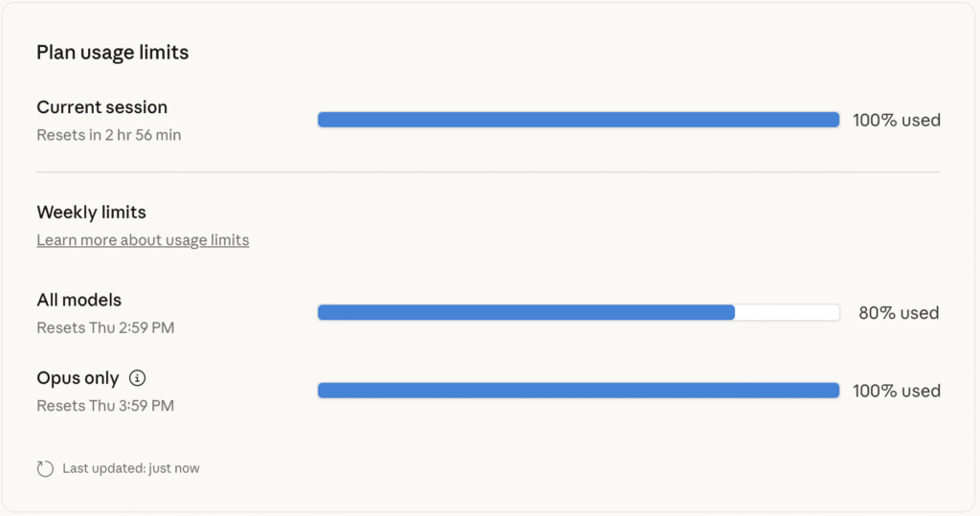Click the filled part of All models bar
Viewport: 980px width, 516px height.
pos(525,312)
